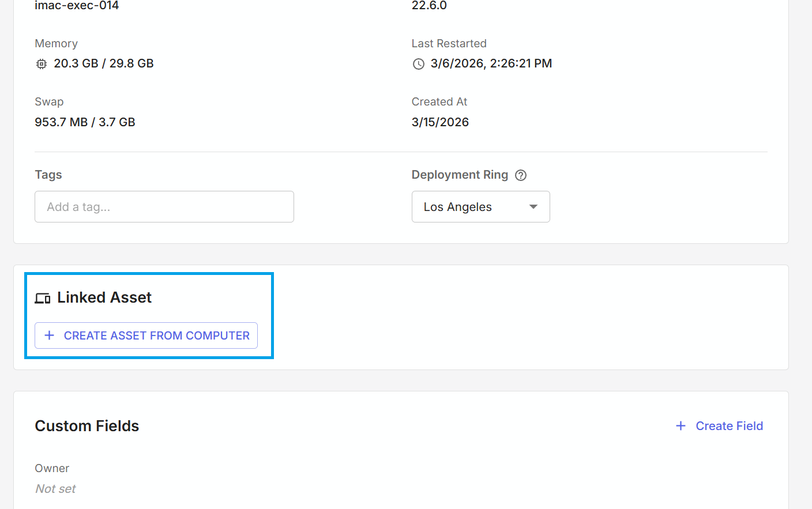Screen dimensions: 812x509
Task: Click the memory usage 20.3 GB value
Action: (76, 63)
